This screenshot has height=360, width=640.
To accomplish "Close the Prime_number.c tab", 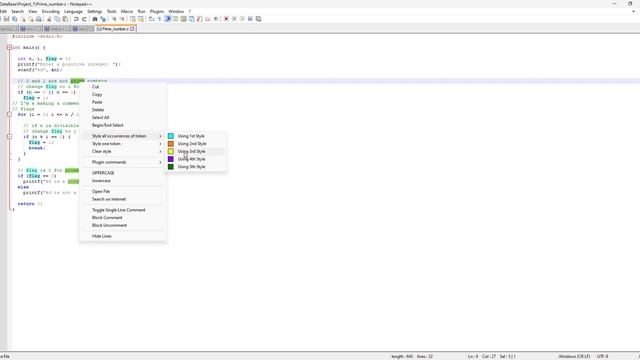I will [x=132, y=29].
